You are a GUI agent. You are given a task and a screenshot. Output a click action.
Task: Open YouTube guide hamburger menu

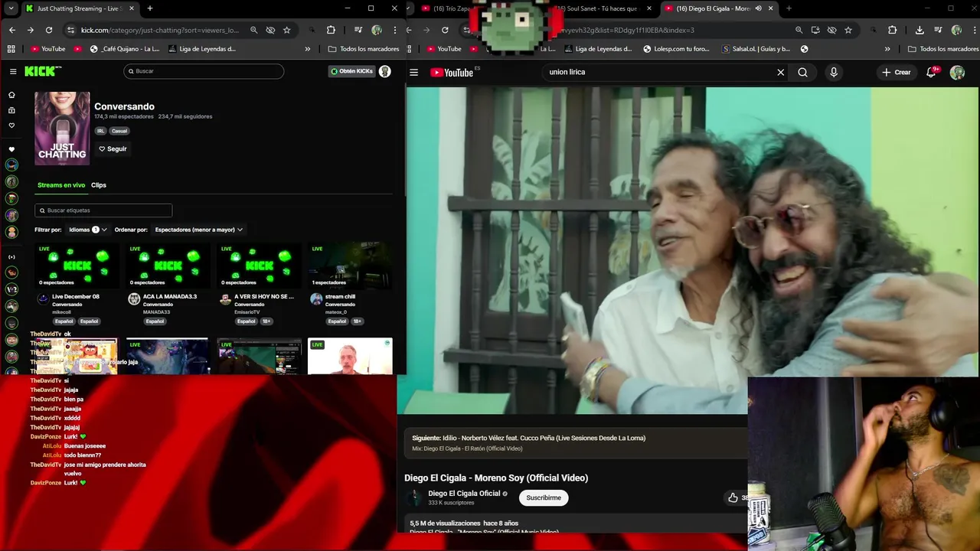pos(413,73)
